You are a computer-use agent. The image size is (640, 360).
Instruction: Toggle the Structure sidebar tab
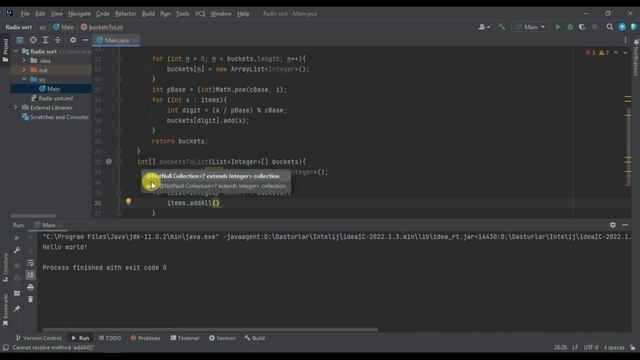coord(5,267)
